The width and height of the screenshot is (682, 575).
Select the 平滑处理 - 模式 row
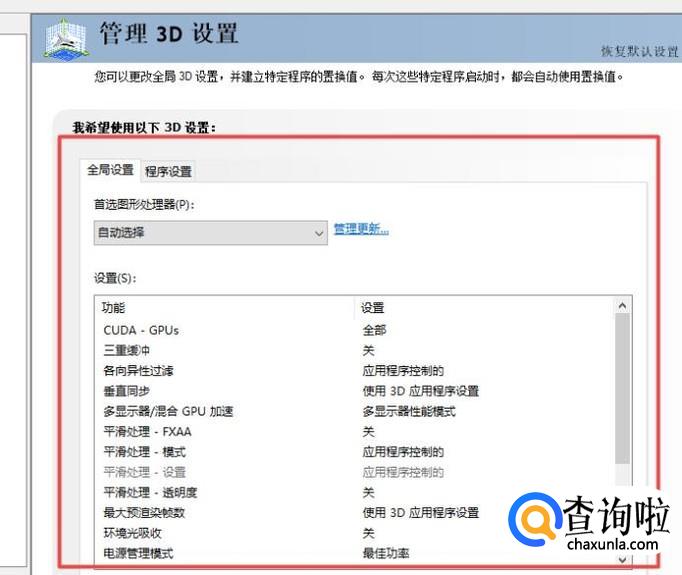pyautogui.click(x=354, y=452)
